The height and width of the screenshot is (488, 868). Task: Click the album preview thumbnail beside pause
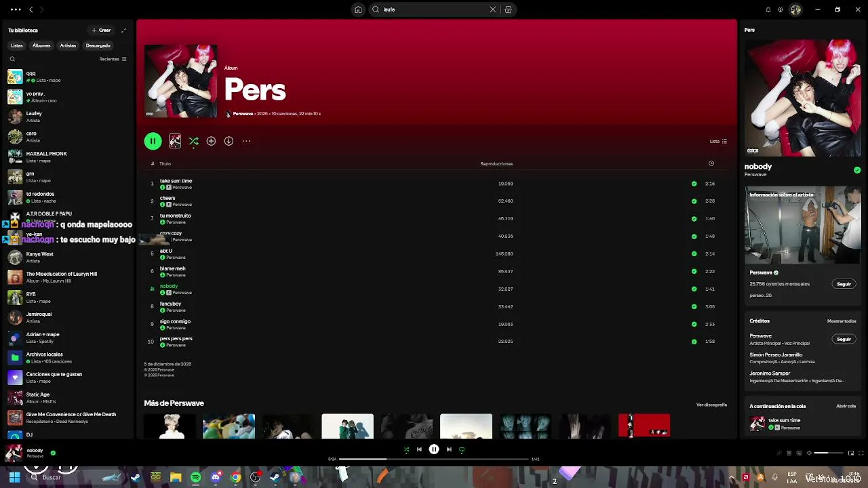click(175, 141)
